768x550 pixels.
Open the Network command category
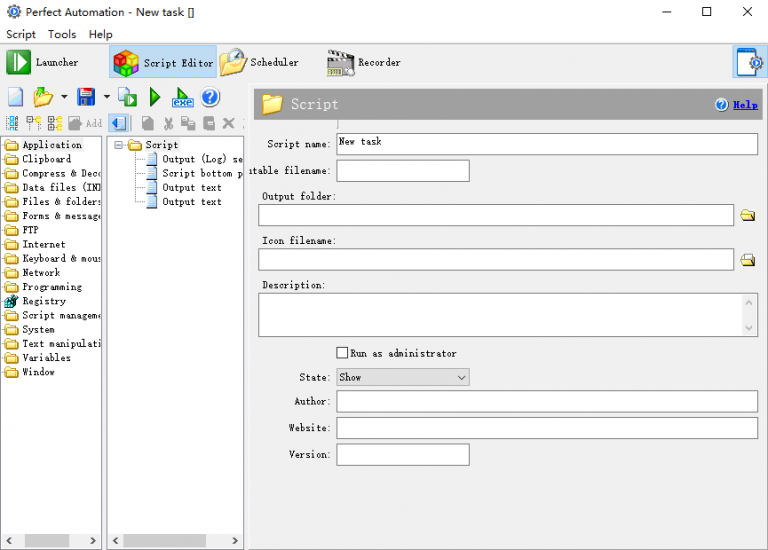41,273
